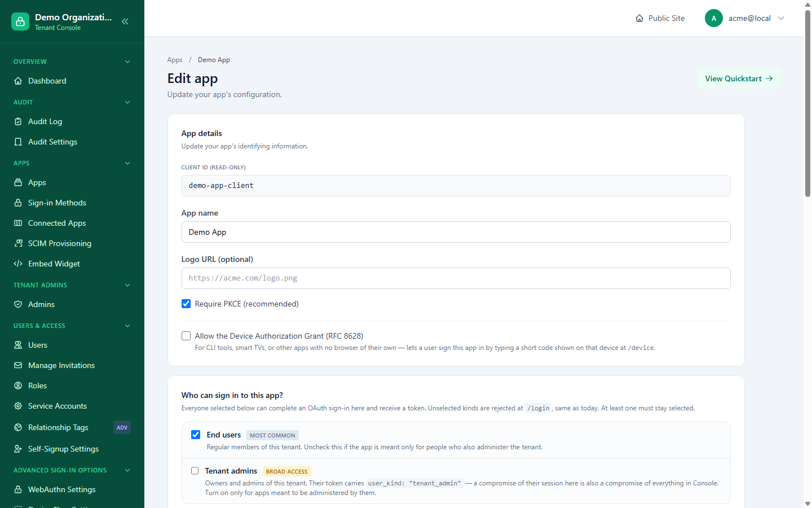This screenshot has width=812, height=508.
Task: Click the App name input field
Action: [x=456, y=232]
